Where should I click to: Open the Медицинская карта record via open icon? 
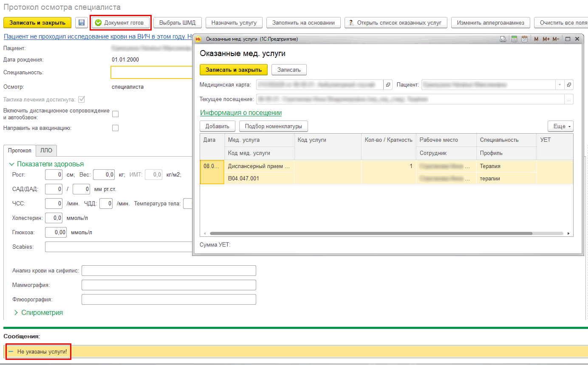(x=388, y=85)
